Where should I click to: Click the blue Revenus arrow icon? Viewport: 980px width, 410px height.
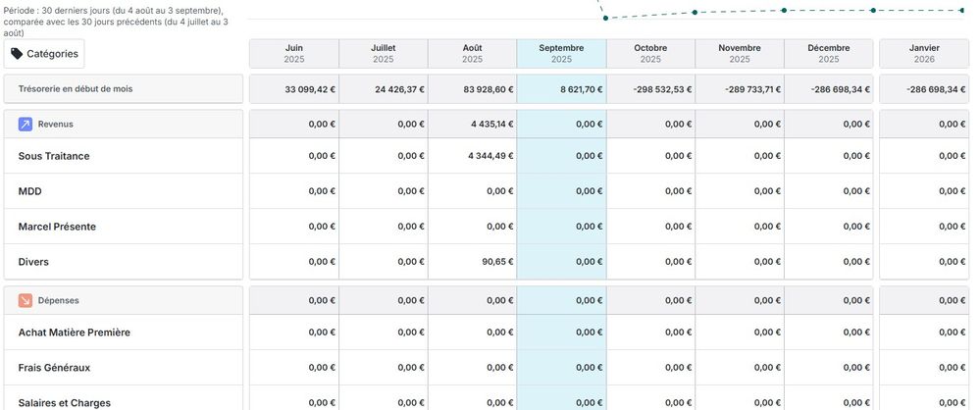click(x=26, y=125)
